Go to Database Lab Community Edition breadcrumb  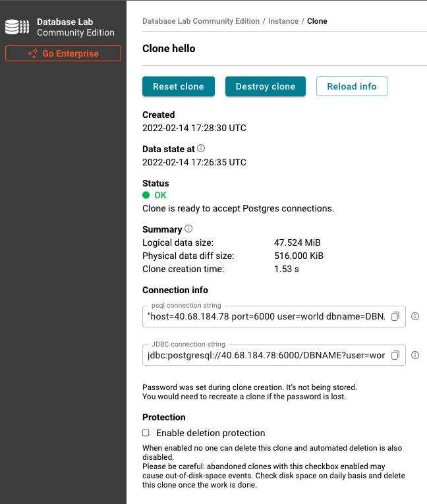[201, 21]
